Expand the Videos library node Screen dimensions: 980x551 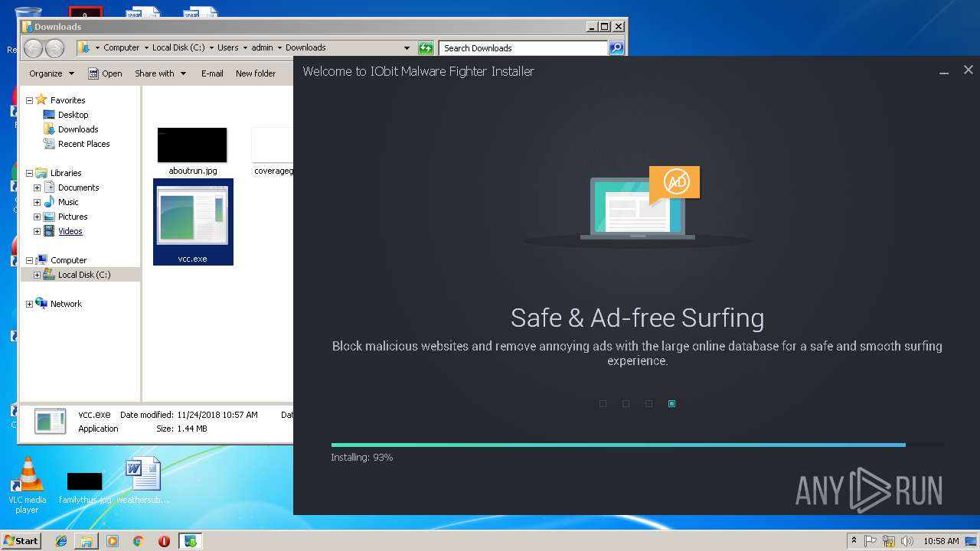37,231
